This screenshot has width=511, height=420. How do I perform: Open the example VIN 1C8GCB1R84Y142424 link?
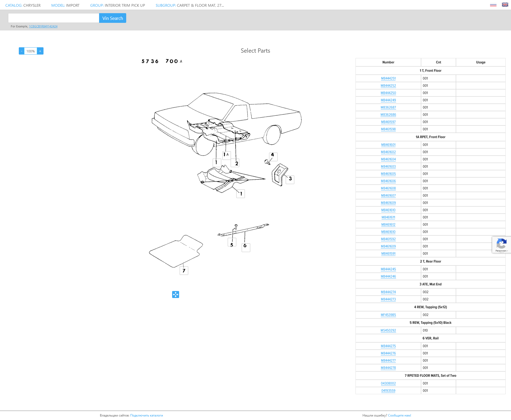(x=43, y=26)
